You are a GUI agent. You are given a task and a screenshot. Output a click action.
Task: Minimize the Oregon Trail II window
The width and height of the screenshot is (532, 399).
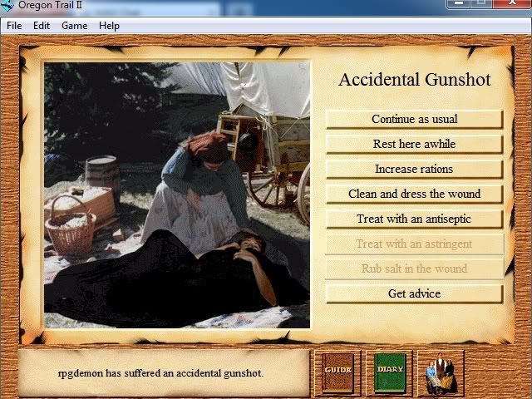pyautogui.click(x=459, y=3)
